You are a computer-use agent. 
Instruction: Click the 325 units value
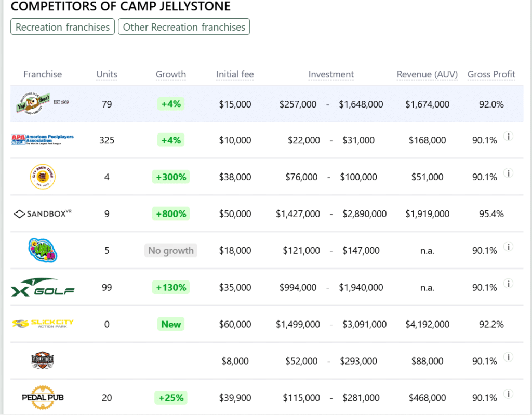coord(107,140)
